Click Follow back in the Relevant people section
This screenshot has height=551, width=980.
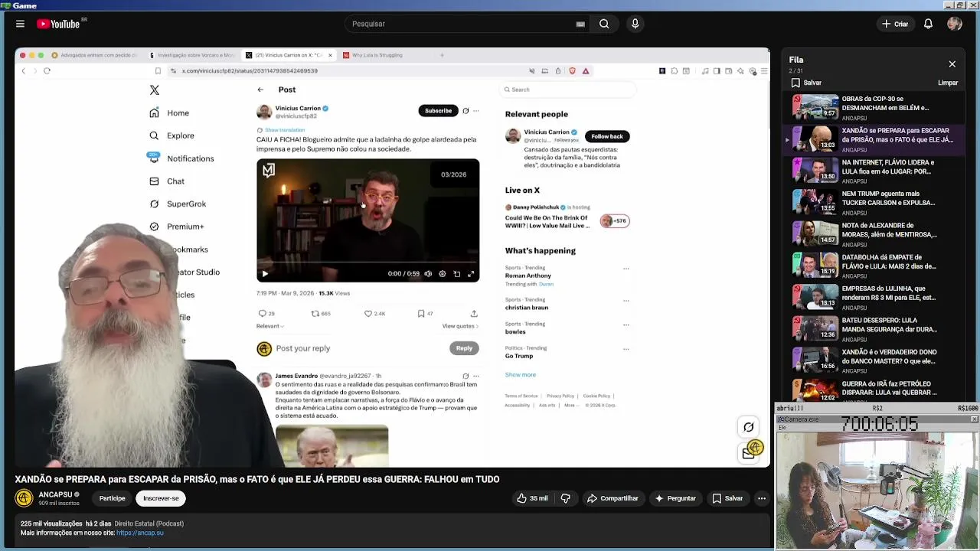click(606, 136)
